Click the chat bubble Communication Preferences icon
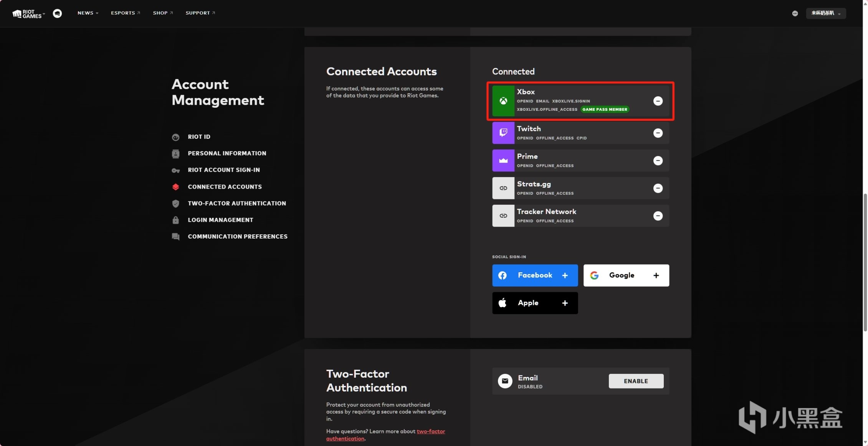Image resolution: width=868 pixels, height=446 pixels. [176, 237]
